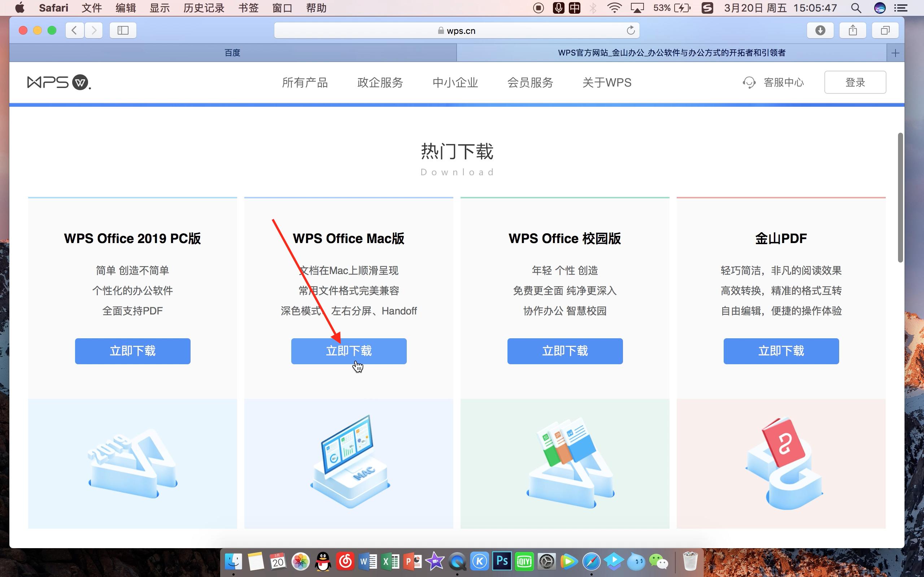The image size is (924, 577).
Task: Stop the screen recording in menu bar
Action: click(x=538, y=8)
